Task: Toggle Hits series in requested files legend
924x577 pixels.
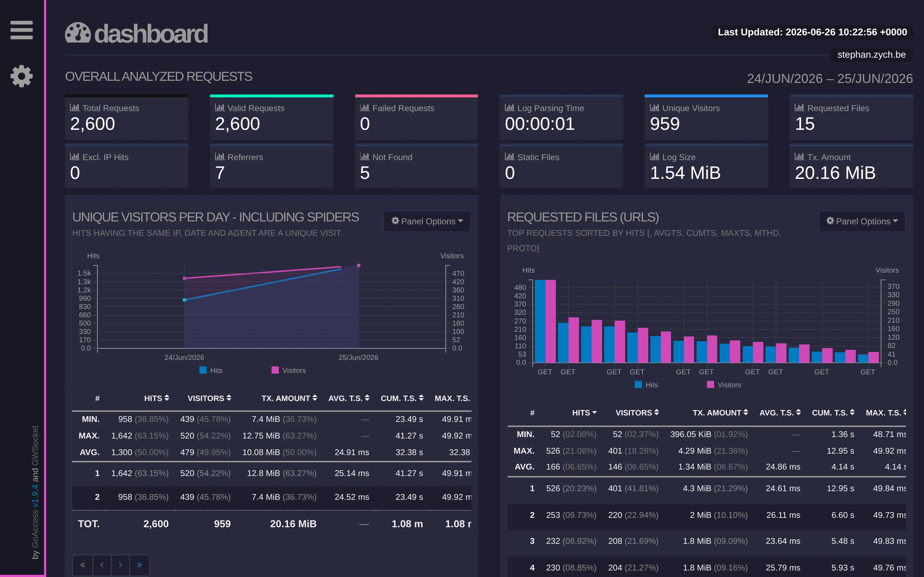Action: 646,385
